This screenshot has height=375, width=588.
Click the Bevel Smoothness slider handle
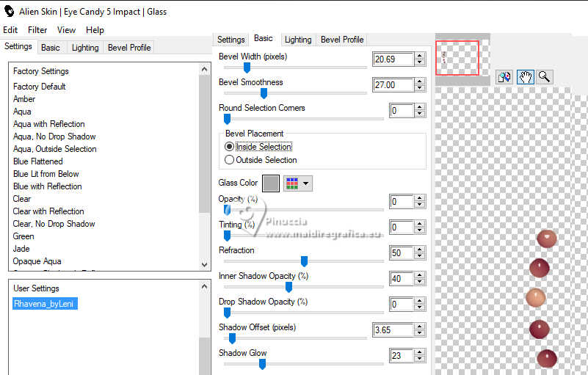(264, 93)
